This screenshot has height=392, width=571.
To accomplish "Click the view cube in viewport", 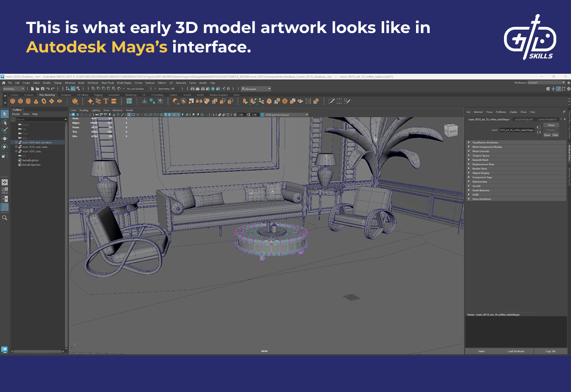I will click(x=451, y=130).
